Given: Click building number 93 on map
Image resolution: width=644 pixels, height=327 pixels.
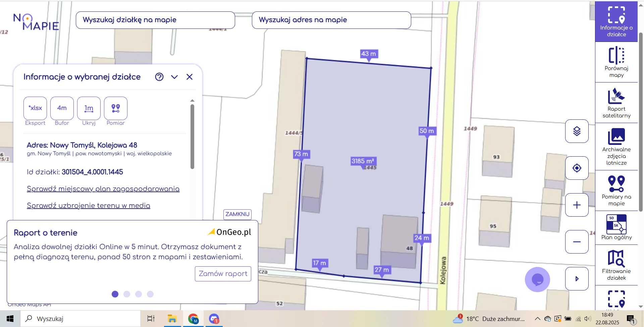Looking at the screenshot, I should click(496, 157).
